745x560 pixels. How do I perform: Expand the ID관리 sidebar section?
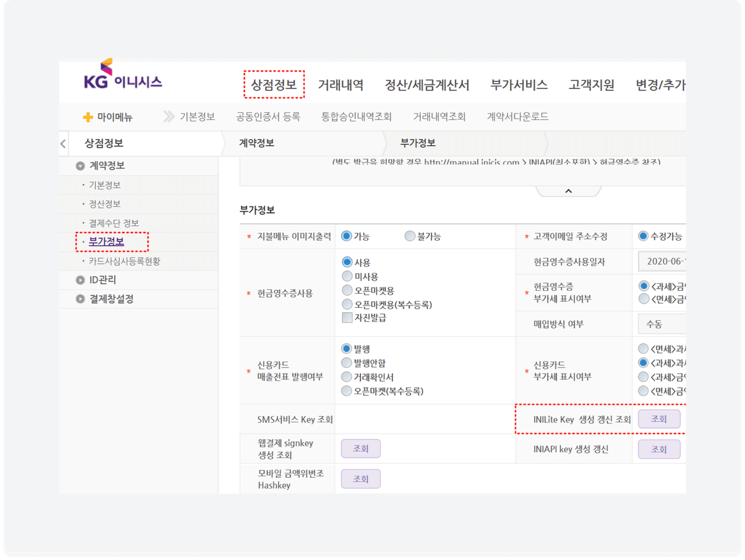[x=80, y=280]
